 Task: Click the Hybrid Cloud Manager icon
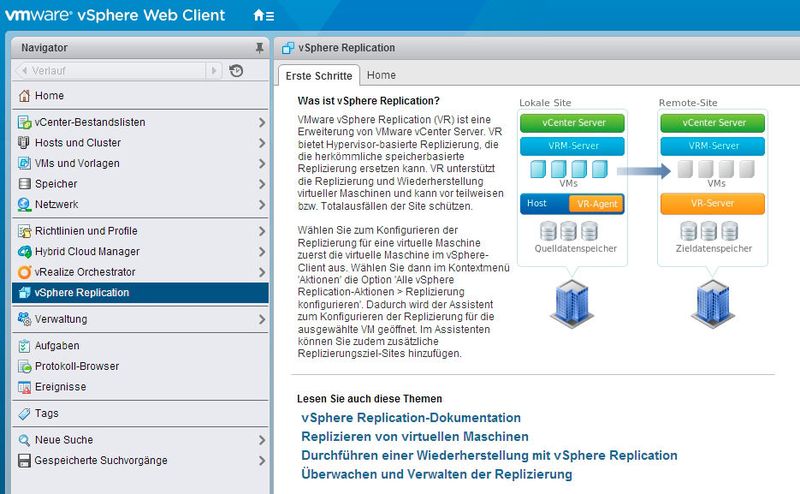(x=24, y=252)
